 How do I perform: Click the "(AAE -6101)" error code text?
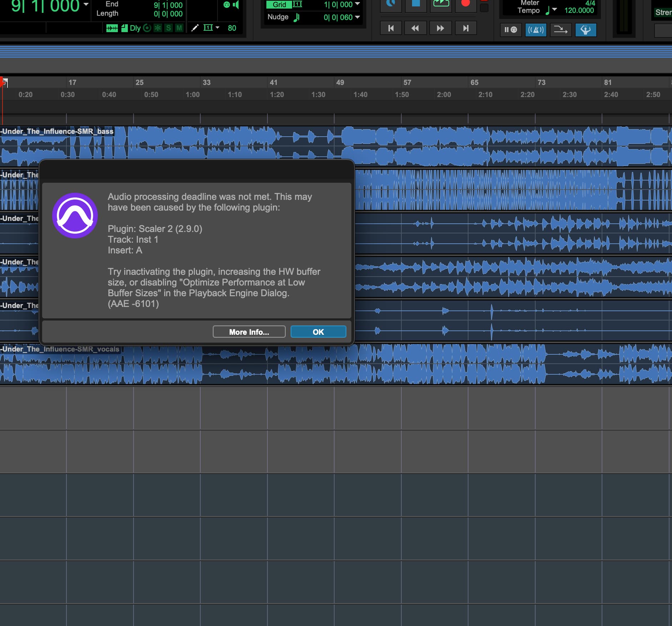point(133,304)
